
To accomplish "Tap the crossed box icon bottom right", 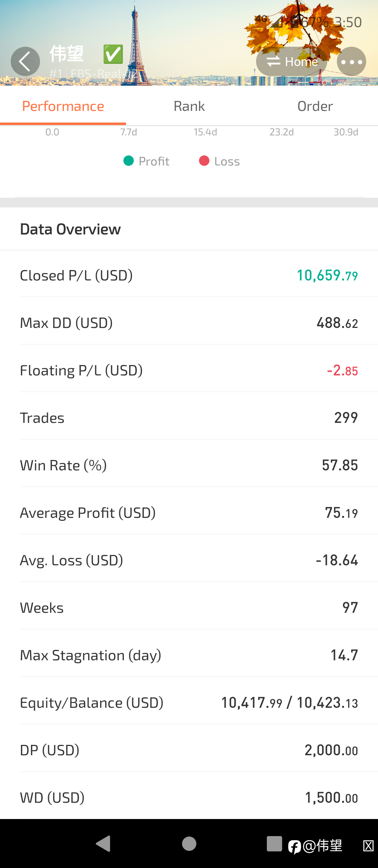I will tap(368, 846).
